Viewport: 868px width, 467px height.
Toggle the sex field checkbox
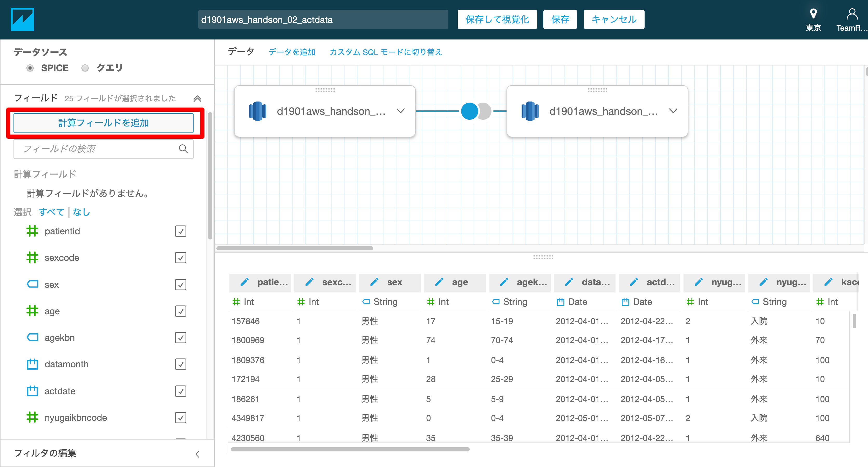pyautogui.click(x=181, y=284)
